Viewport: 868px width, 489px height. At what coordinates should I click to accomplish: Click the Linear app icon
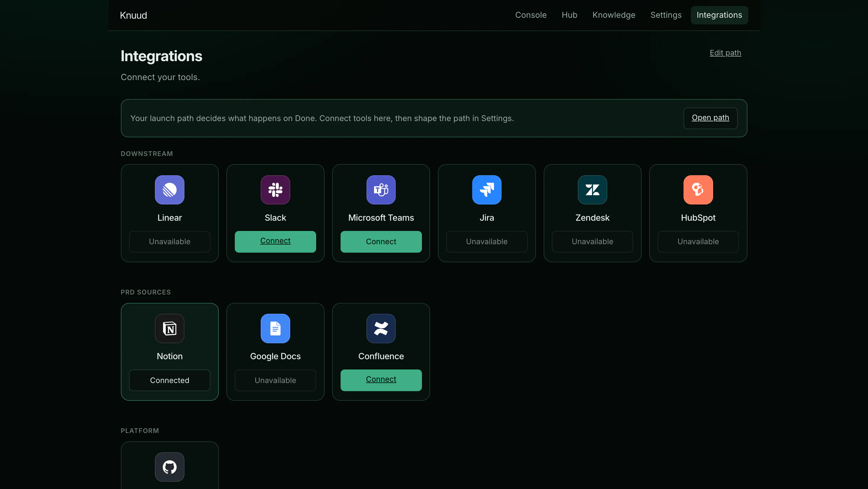[x=169, y=190]
